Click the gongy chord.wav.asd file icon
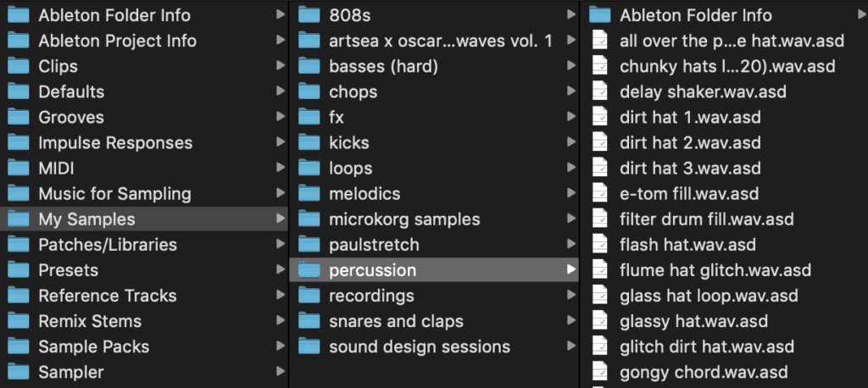 point(600,372)
